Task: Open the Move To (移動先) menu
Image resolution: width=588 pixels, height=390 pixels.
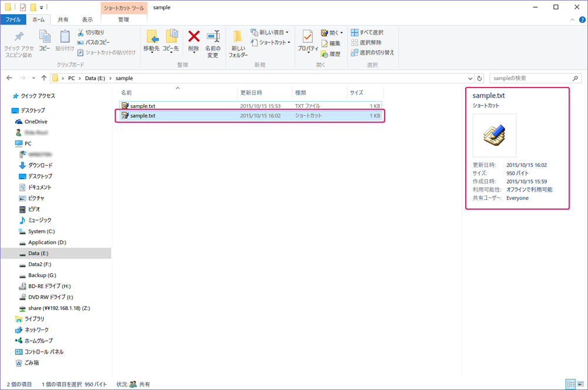Action: click(152, 41)
